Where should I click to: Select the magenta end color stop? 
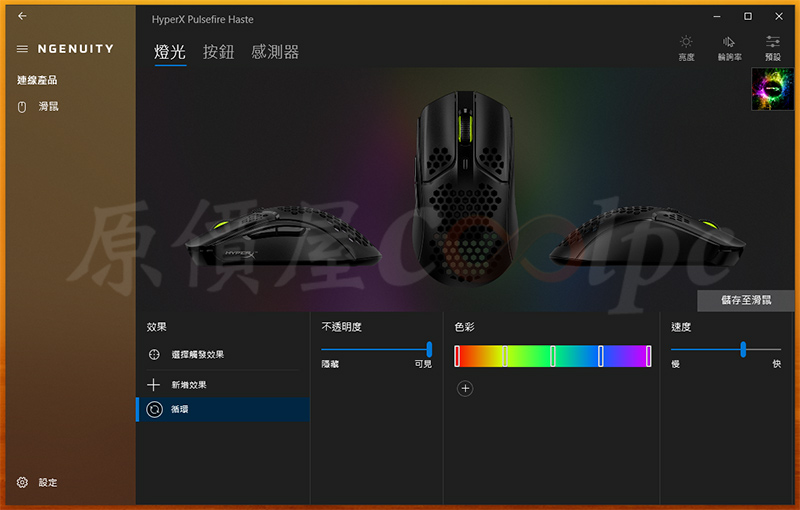coord(648,356)
